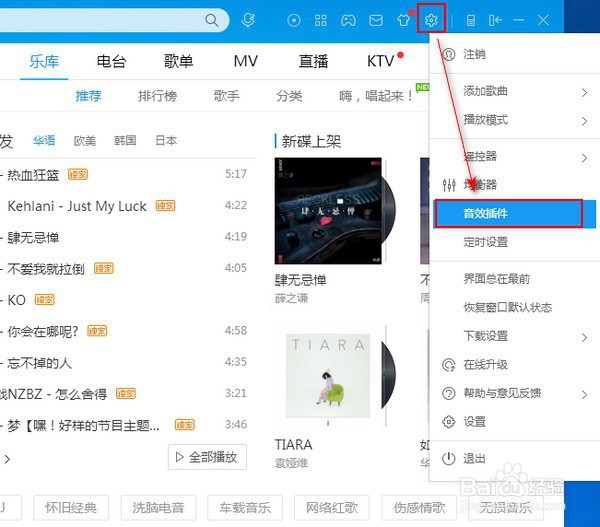
Task: Open artist link 薛之谦
Action: 292,299
